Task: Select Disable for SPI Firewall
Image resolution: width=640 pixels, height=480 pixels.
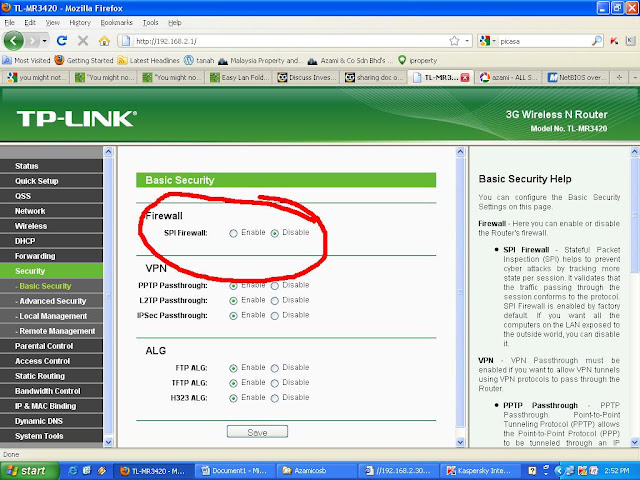Action: 275,233
